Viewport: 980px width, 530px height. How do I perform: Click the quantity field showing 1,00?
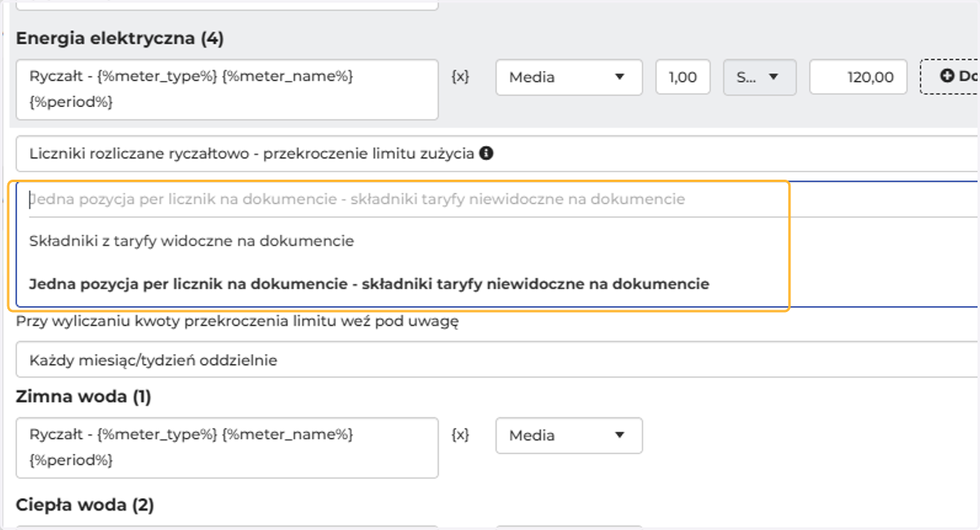coord(683,77)
